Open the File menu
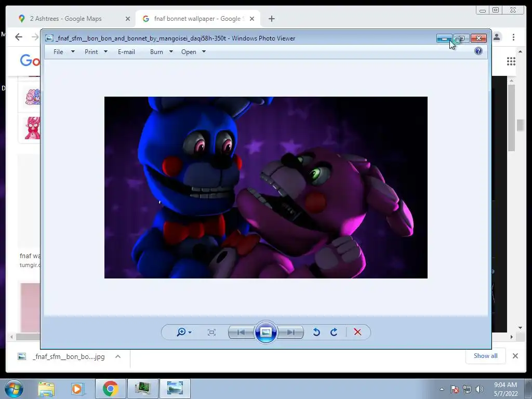The height and width of the screenshot is (399, 532). (58, 52)
